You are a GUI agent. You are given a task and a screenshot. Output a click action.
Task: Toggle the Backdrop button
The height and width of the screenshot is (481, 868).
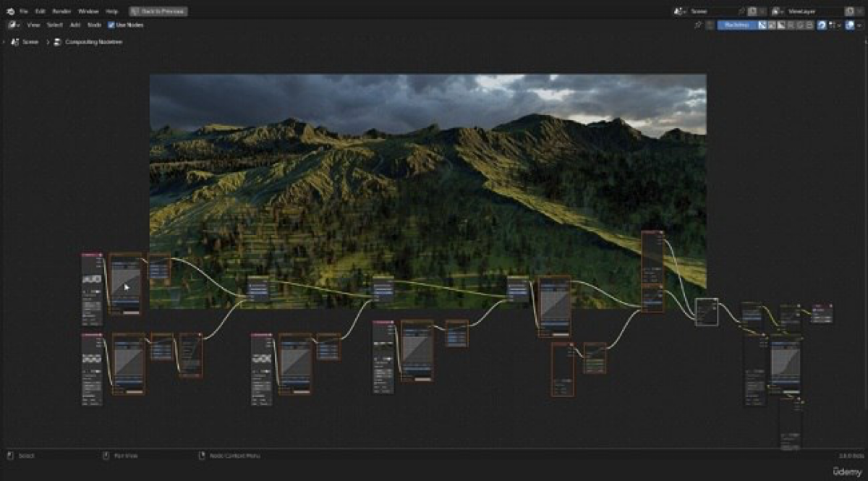click(x=736, y=25)
